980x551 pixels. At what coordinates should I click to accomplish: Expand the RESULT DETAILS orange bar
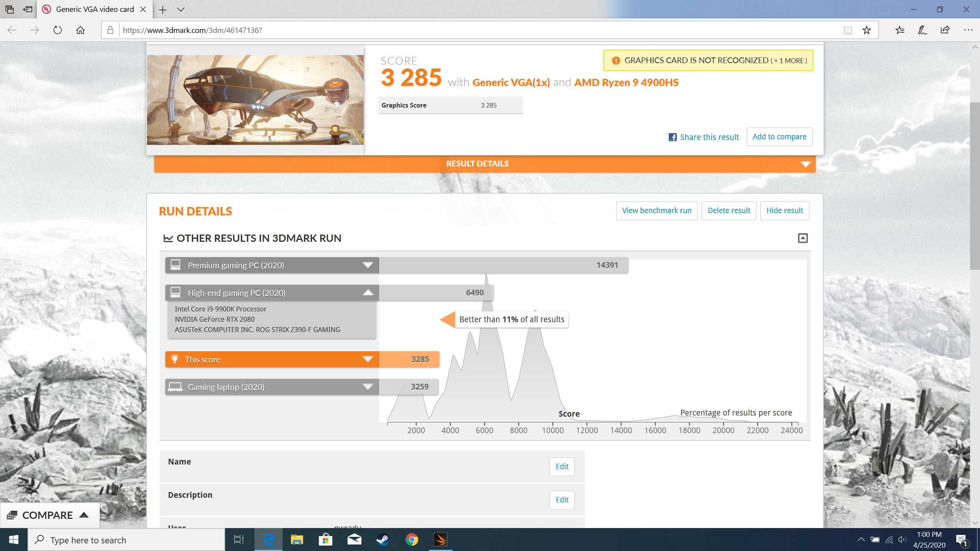coord(485,164)
